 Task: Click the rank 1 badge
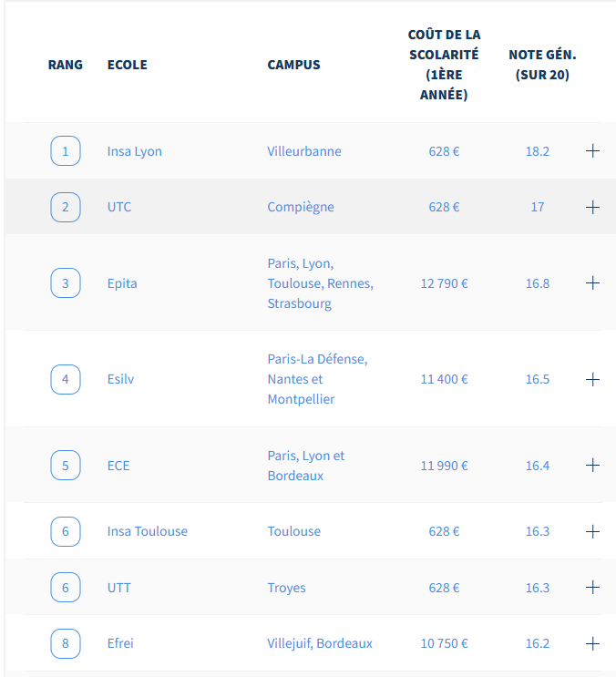pos(65,151)
